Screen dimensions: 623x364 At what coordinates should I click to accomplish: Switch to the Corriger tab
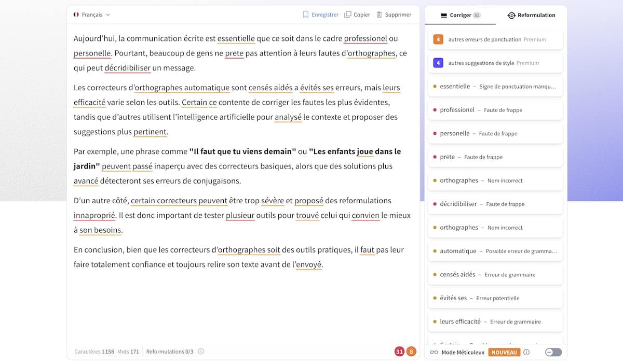(460, 16)
